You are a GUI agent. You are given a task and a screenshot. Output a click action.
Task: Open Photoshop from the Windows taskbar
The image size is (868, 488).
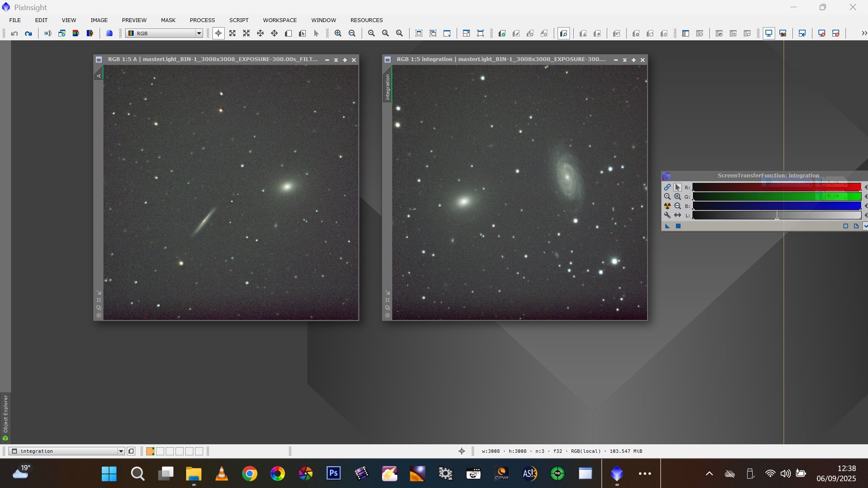pyautogui.click(x=333, y=473)
